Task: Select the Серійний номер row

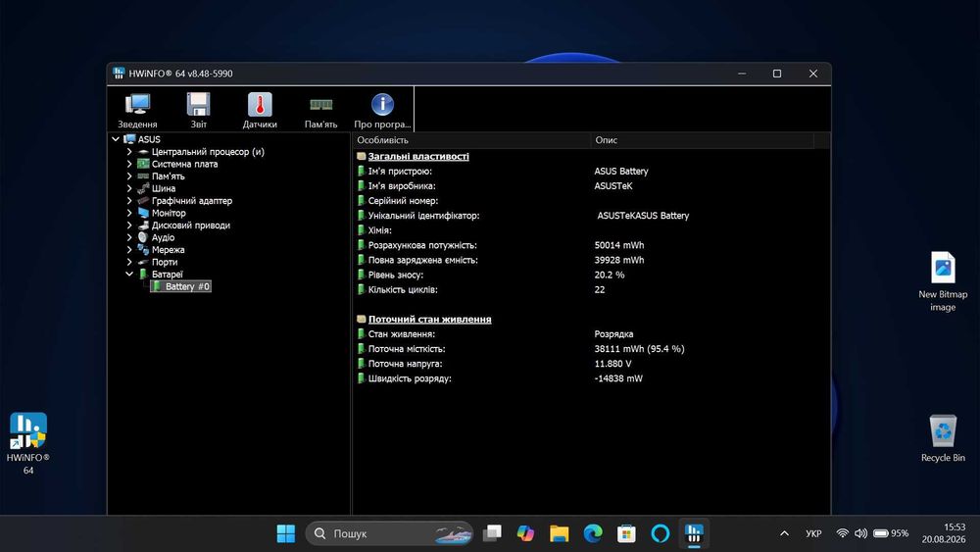Action: (591, 201)
